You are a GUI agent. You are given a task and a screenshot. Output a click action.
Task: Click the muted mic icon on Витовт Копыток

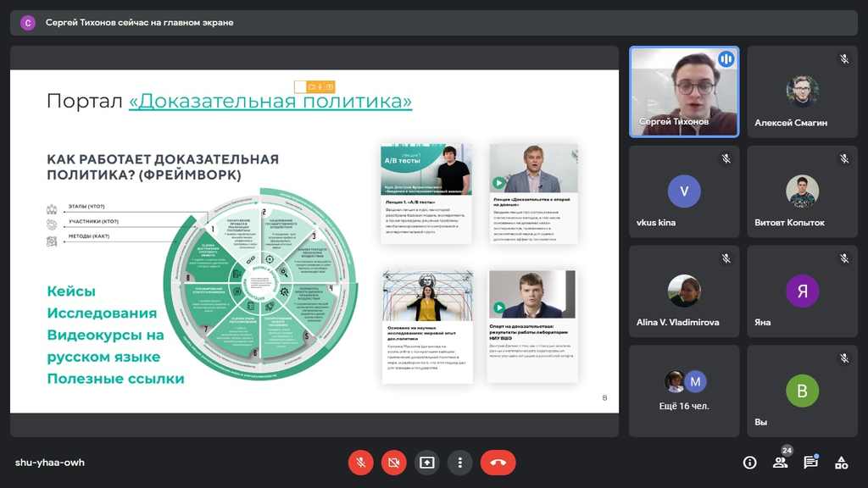click(844, 158)
